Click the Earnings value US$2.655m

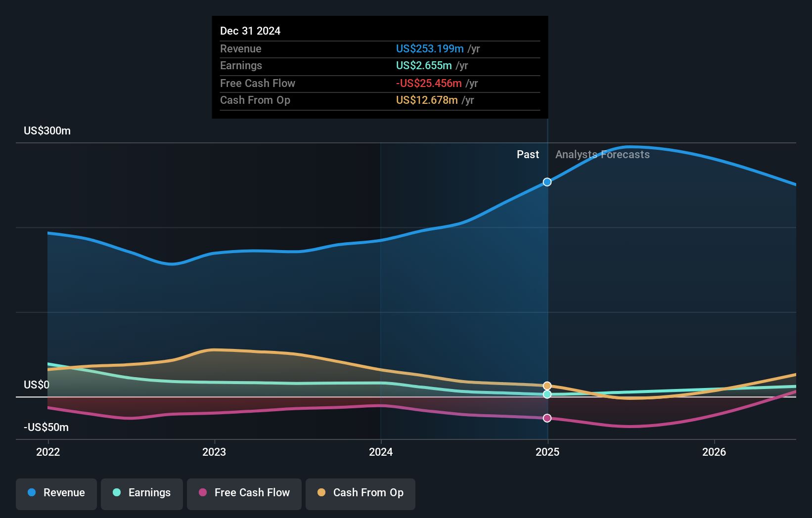pyautogui.click(x=423, y=65)
